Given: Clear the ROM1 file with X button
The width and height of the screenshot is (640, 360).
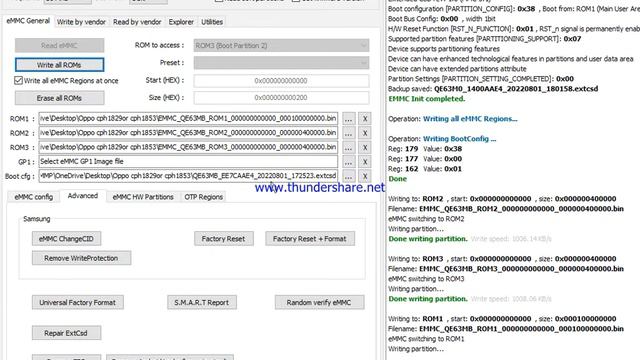Looking at the screenshot, I should [x=365, y=119].
